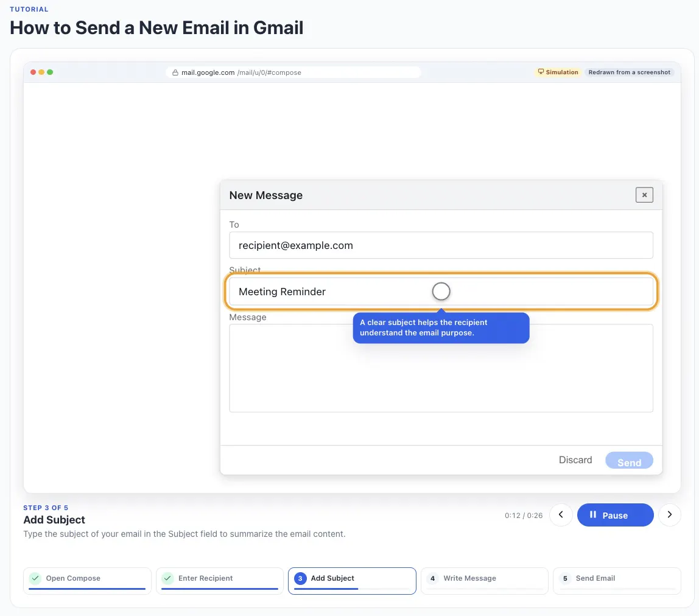Click the tutorial title How to Send a New Email
The width and height of the screenshot is (699, 616).
point(156,27)
